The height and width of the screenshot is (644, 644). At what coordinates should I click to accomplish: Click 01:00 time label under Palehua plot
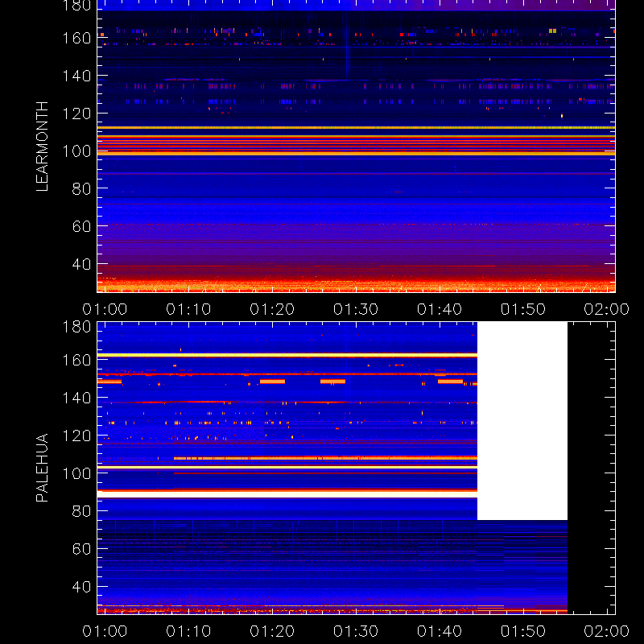click(105, 631)
